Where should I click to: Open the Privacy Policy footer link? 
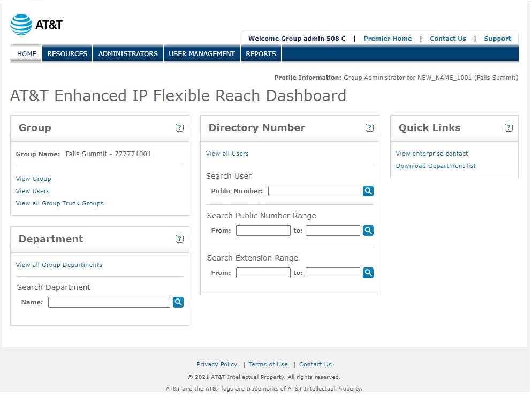tap(217, 364)
